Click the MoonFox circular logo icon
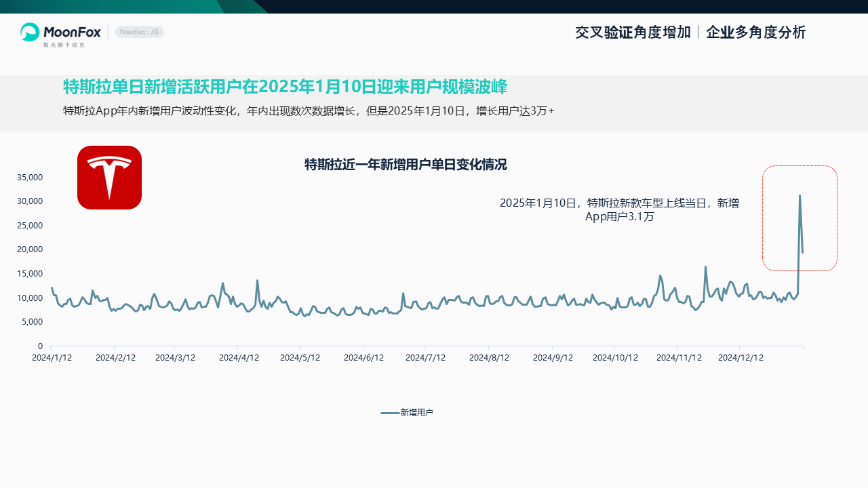This screenshot has width=868, height=488. [30, 32]
